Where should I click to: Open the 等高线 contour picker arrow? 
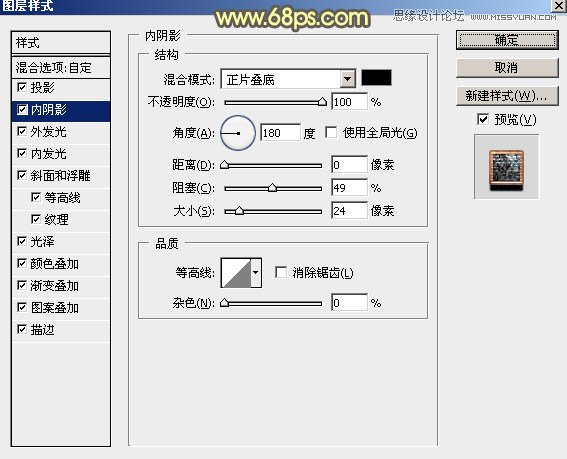(x=256, y=273)
